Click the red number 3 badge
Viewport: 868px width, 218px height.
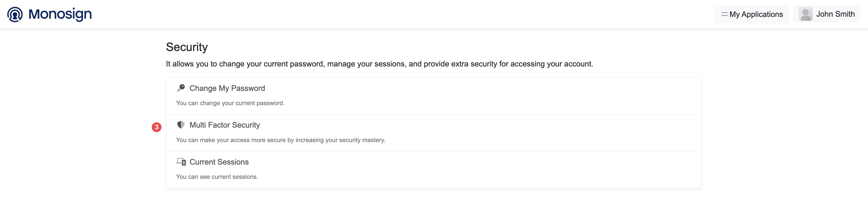pos(157,127)
